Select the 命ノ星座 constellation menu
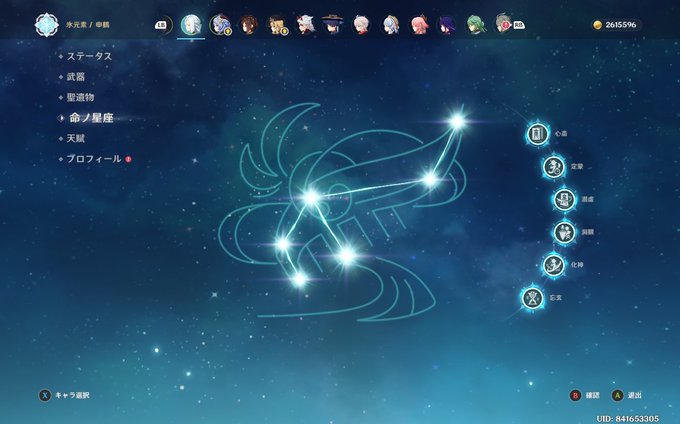 [x=91, y=118]
